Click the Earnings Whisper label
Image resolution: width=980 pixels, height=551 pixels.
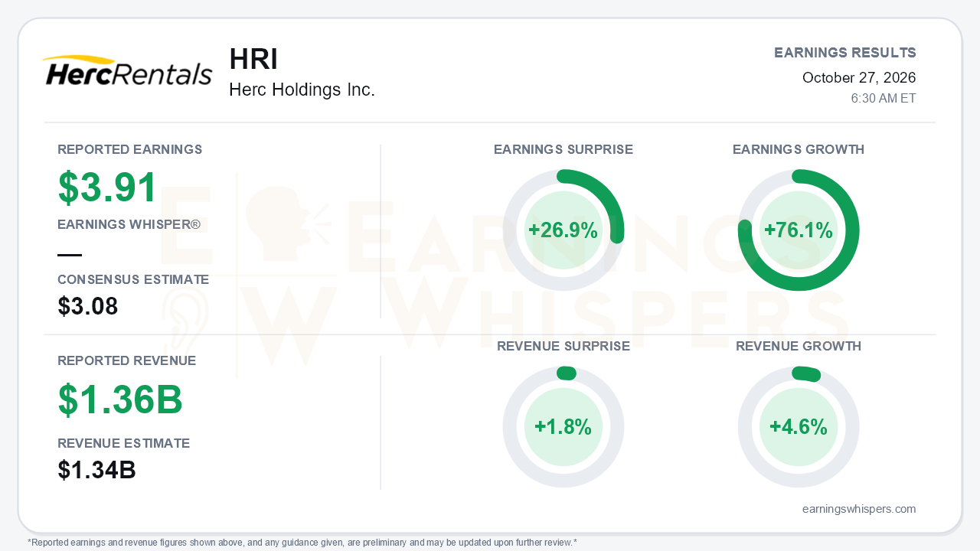point(129,225)
